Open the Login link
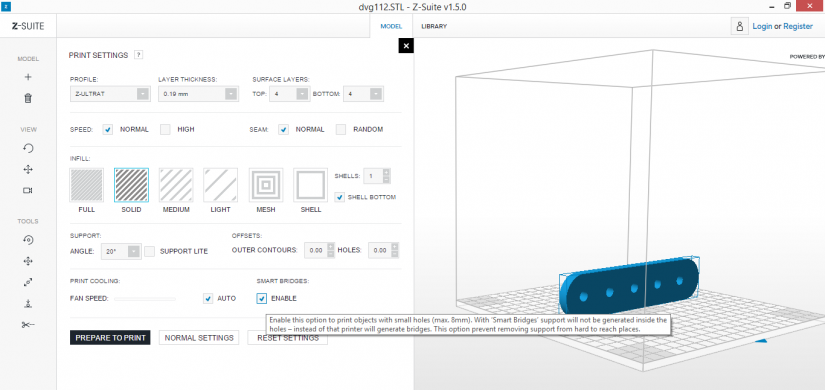 (762, 26)
